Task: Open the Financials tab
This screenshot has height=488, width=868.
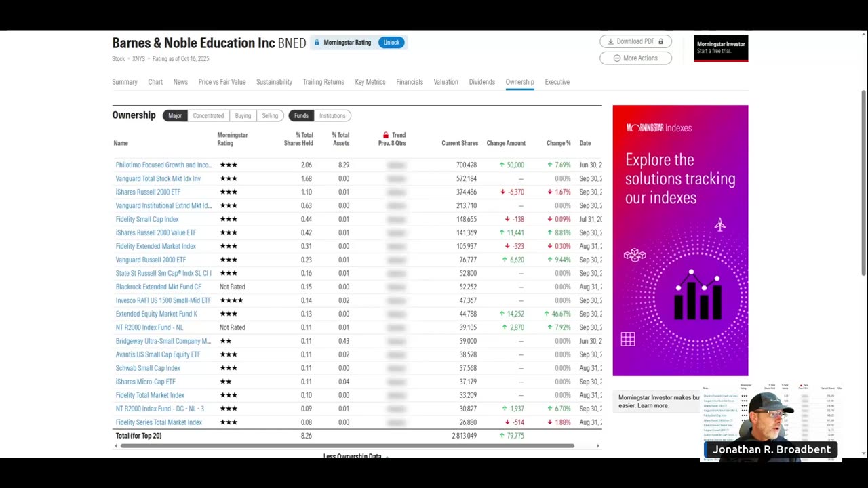Action: coord(410,82)
